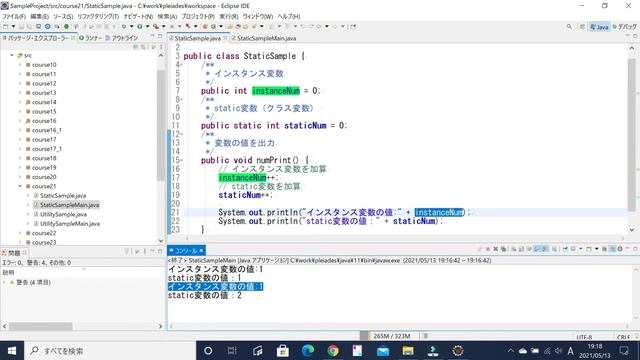
Task: Maximize the console view
Action: pos(636,249)
